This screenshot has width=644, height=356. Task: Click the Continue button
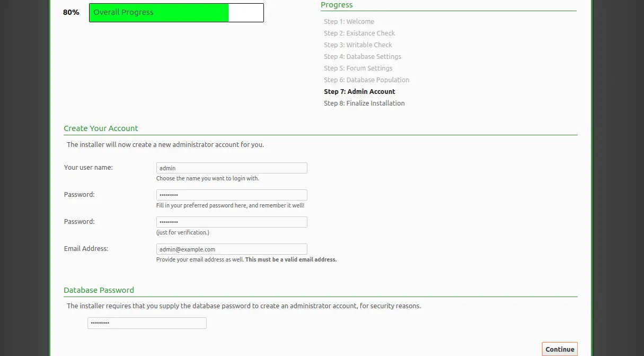(560, 349)
